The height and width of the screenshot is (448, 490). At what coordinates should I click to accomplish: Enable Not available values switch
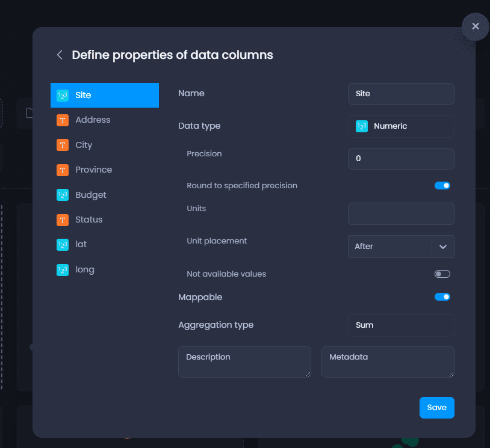pyautogui.click(x=442, y=274)
